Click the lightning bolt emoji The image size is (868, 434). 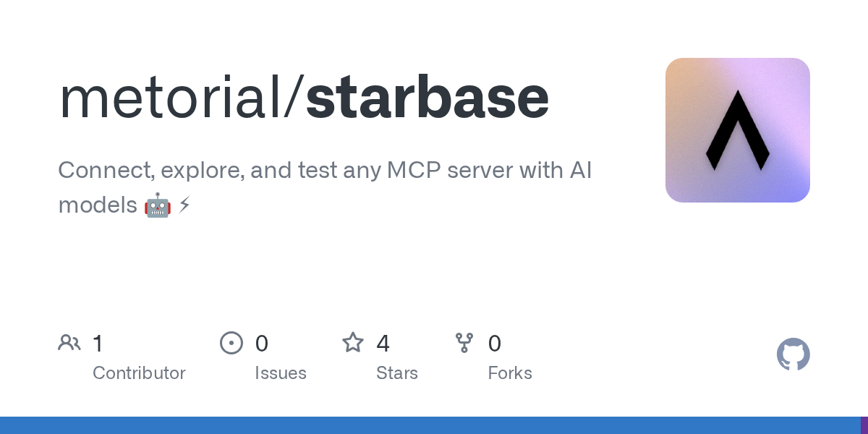[184, 205]
